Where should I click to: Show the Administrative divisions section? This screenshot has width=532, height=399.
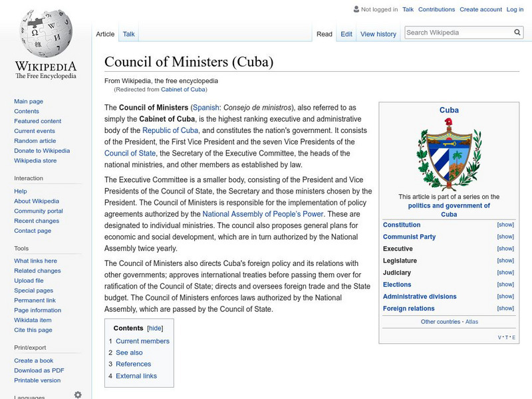pos(505,296)
